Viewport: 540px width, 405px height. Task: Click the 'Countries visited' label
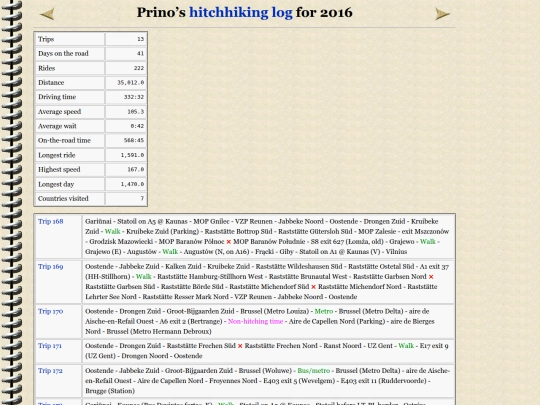tap(63, 199)
